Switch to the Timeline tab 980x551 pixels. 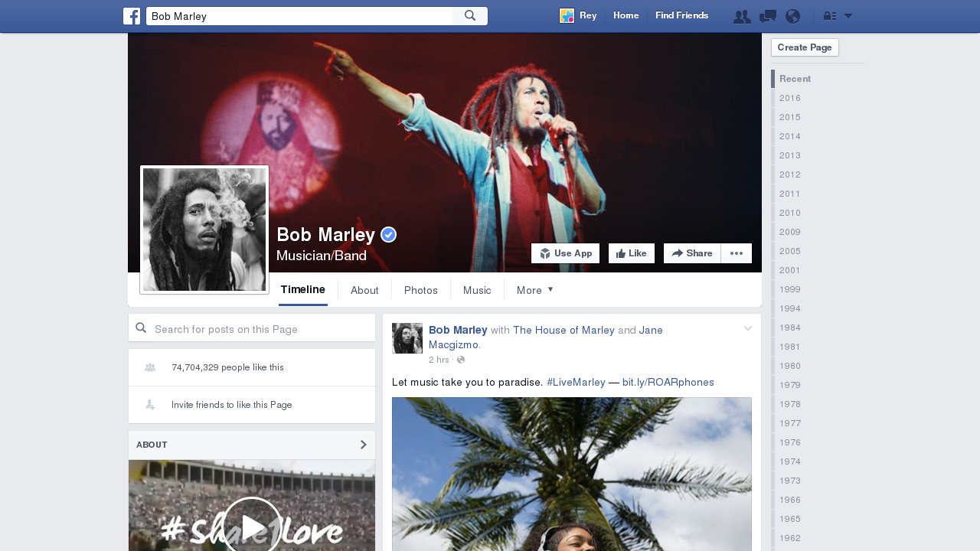[303, 290]
